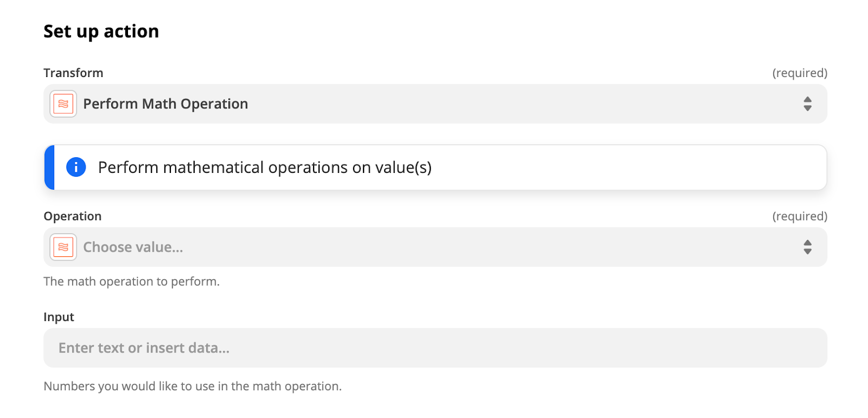Image resolution: width=868 pixels, height=418 pixels.
Task: Click the Choose value... Operation field
Action: (435, 247)
